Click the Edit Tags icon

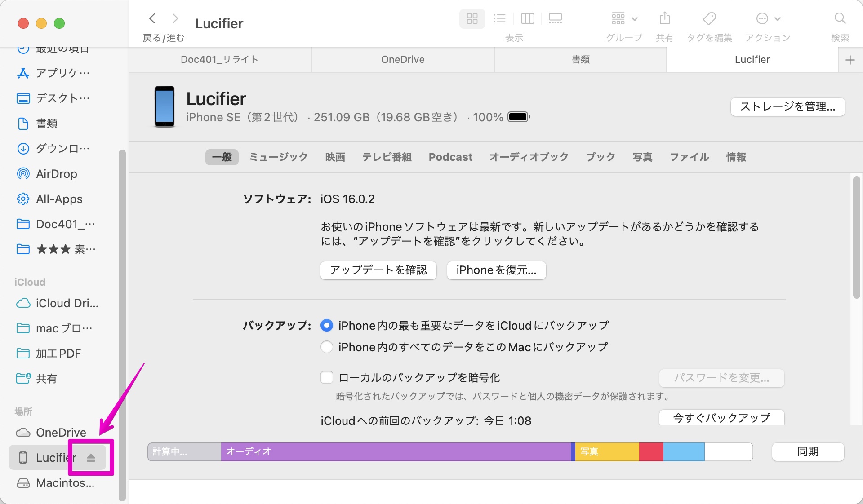coord(709,18)
